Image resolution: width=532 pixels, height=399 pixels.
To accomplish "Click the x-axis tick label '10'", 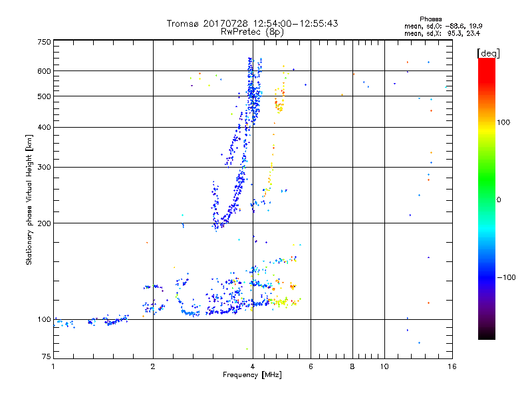I will pyautogui.click(x=384, y=366).
